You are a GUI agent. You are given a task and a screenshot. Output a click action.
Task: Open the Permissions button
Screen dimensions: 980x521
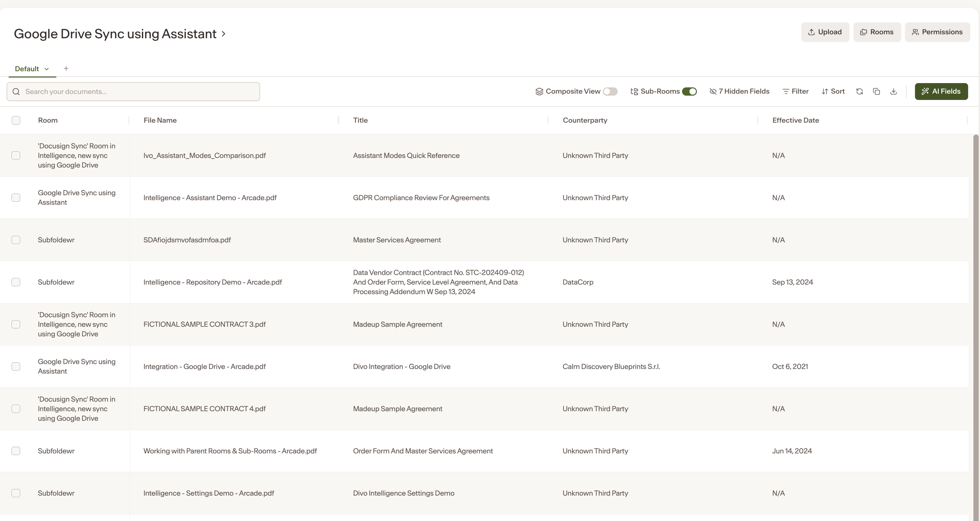937,32
